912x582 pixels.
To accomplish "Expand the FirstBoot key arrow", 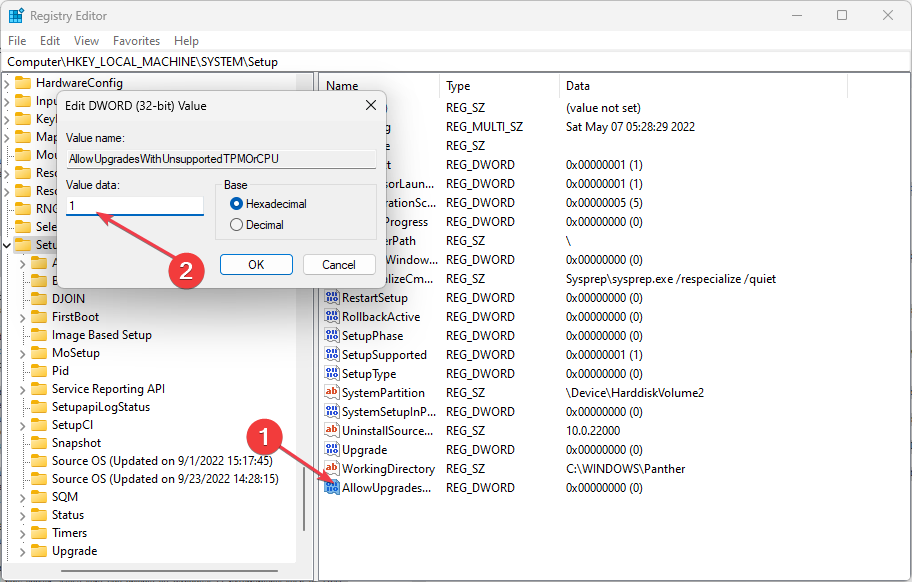I will click(x=22, y=316).
